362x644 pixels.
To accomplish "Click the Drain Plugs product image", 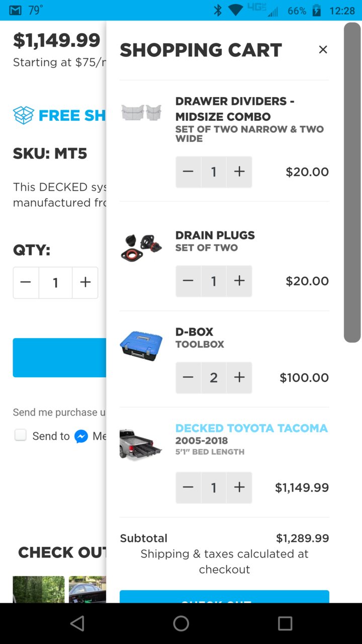I will pyautogui.click(x=141, y=247).
